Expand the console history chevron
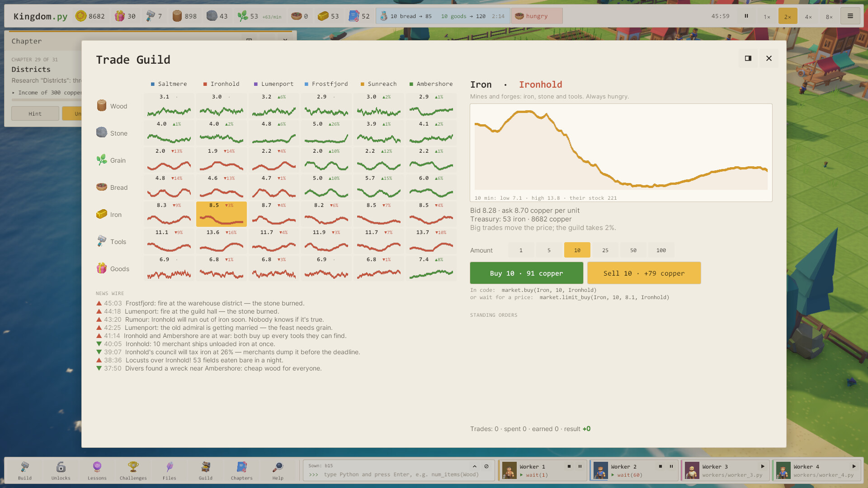This screenshot has height=488, width=868. (475, 466)
